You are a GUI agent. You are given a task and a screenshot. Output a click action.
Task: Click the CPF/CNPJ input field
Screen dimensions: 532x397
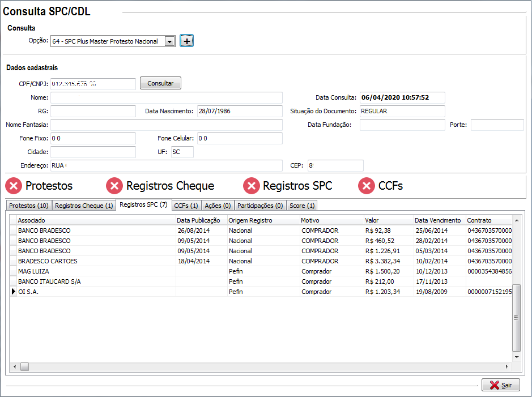(93, 84)
